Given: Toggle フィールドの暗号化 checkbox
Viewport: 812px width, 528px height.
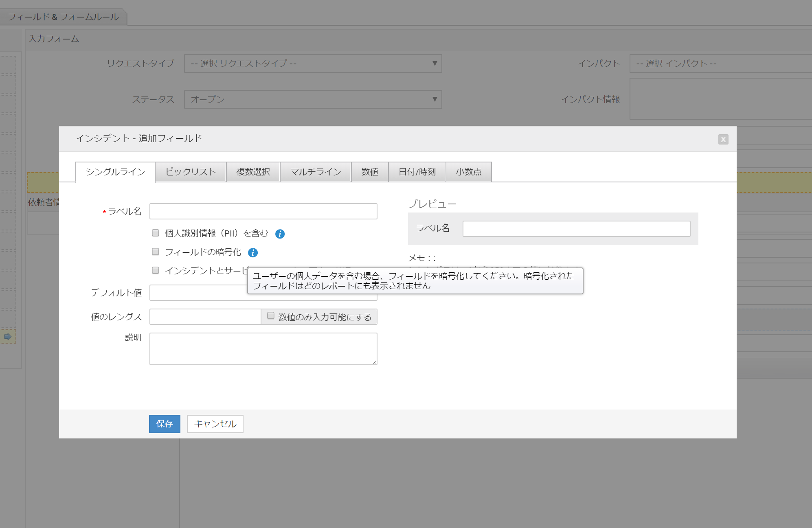Looking at the screenshot, I should tap(156, 252).
